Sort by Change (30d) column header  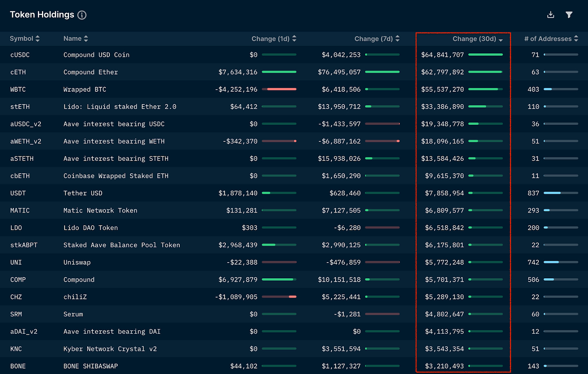477,39
